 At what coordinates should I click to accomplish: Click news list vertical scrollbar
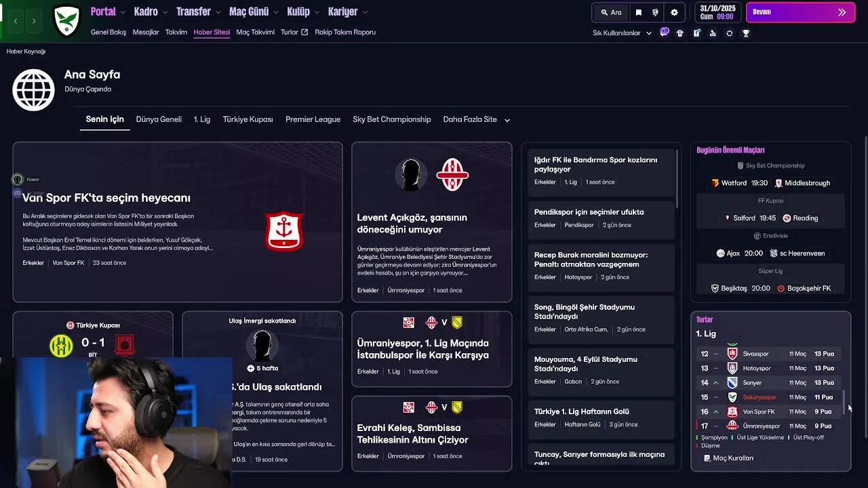tap(677, 179)
